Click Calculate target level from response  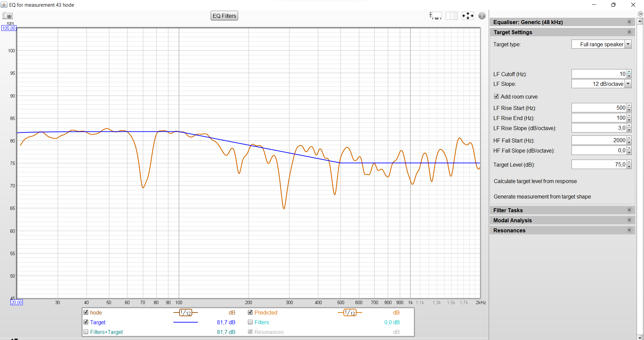535,181
